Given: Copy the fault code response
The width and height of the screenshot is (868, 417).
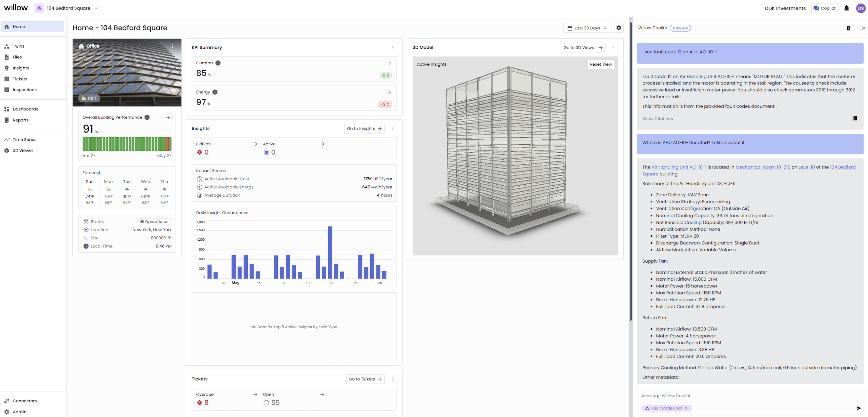Looking at the screenshot, I should pos(854,118).
